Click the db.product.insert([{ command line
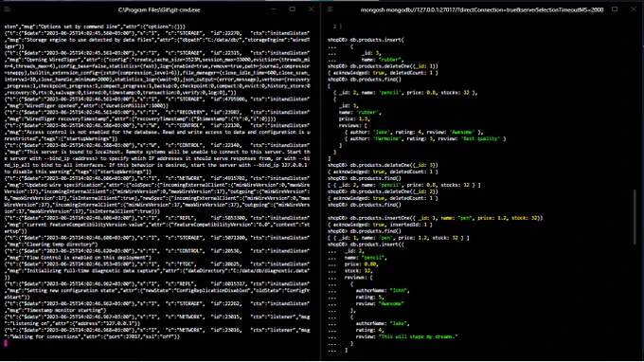The image size is (644, 362). pos(366,244)
